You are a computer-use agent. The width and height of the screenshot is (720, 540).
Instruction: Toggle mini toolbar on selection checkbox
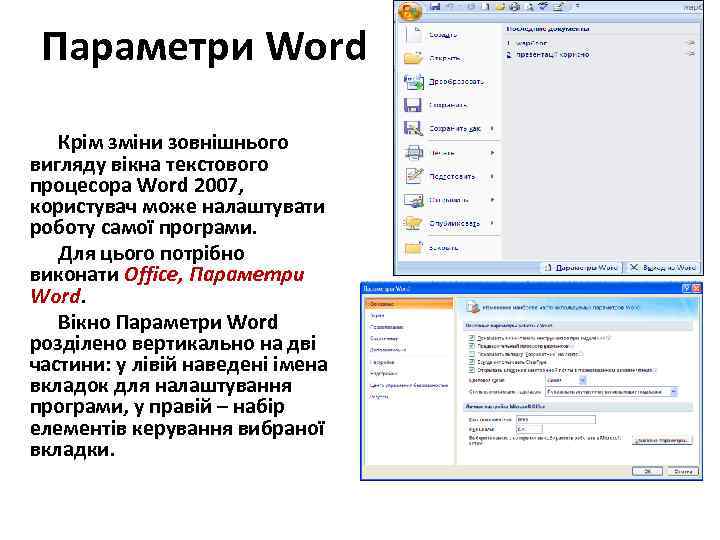click(x=472, y=338)
